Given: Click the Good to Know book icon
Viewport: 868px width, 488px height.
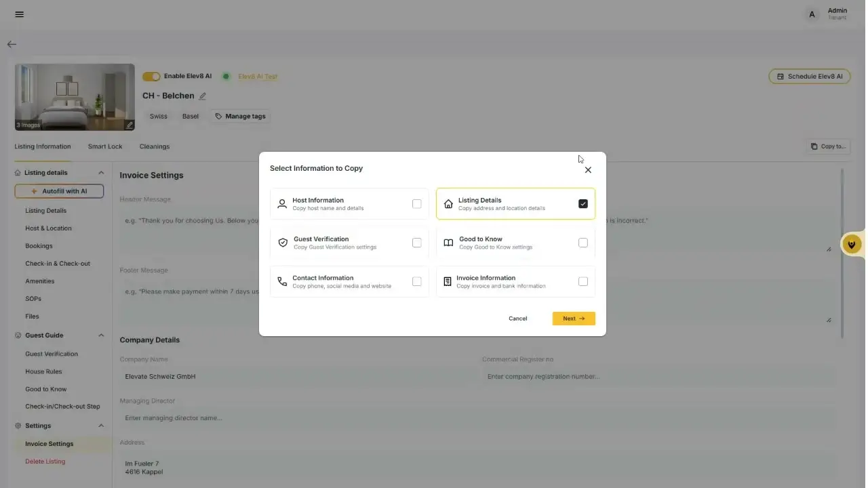Looking at the screenshot, I should [x=448, y=243].
